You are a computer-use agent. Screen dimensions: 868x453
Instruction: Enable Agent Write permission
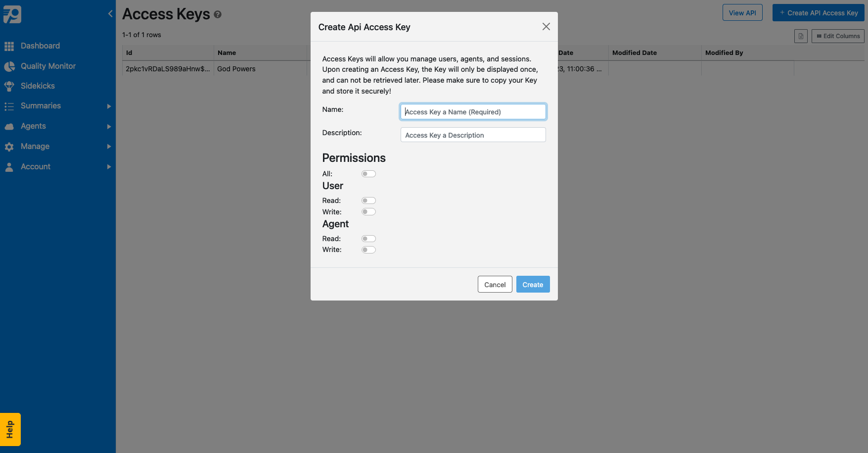(368, 250)
